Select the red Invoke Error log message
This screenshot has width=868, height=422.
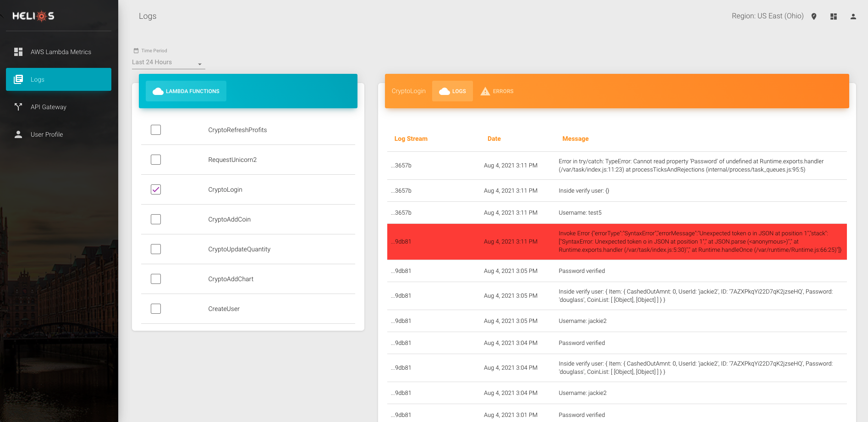click(x=700, y=242)
